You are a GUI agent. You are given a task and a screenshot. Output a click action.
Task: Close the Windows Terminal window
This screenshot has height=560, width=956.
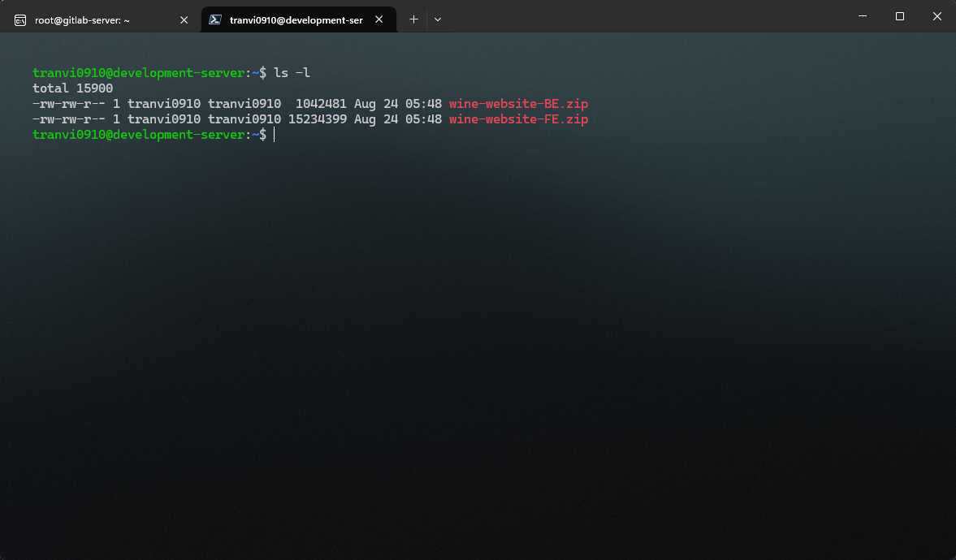[937, 16]
